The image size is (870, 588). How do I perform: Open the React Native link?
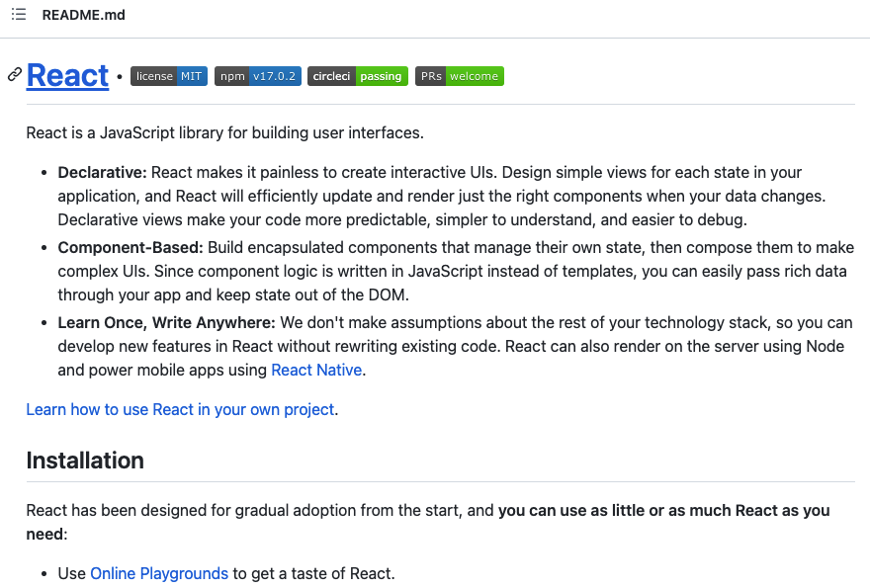[x=316, y=370]
